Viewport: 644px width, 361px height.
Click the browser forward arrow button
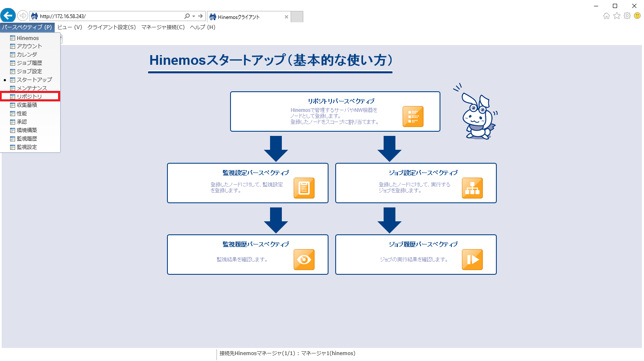click(x=23, y=16)
